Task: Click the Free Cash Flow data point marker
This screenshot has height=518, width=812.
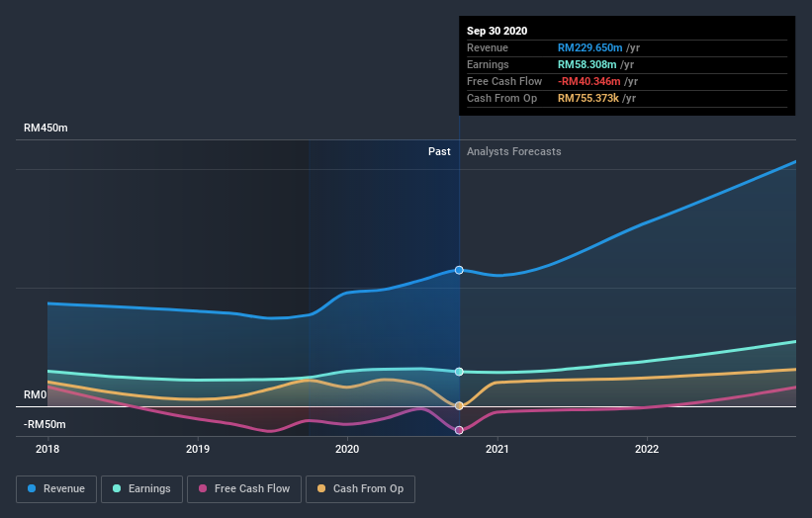Action: click(x=459, y=430)
